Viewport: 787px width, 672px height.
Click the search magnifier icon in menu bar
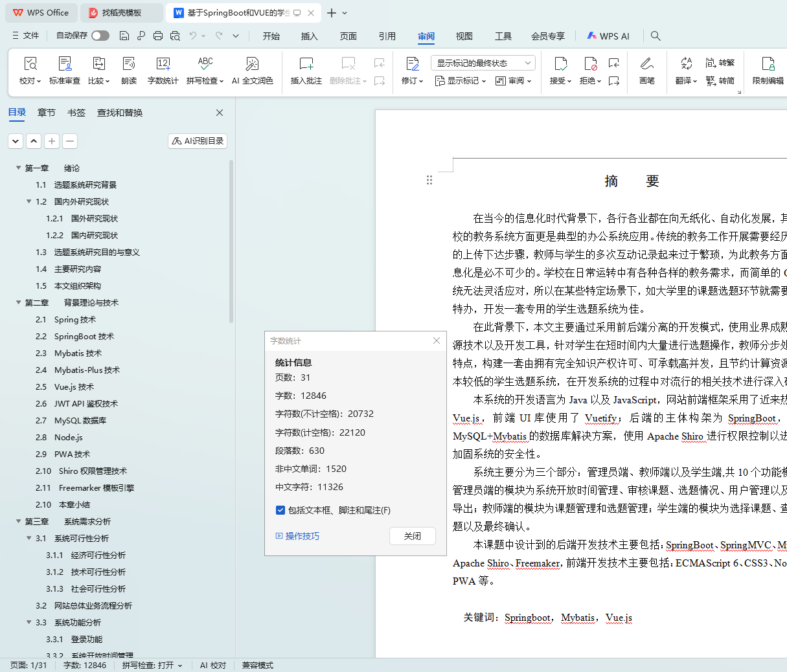(x=656, y=36)
